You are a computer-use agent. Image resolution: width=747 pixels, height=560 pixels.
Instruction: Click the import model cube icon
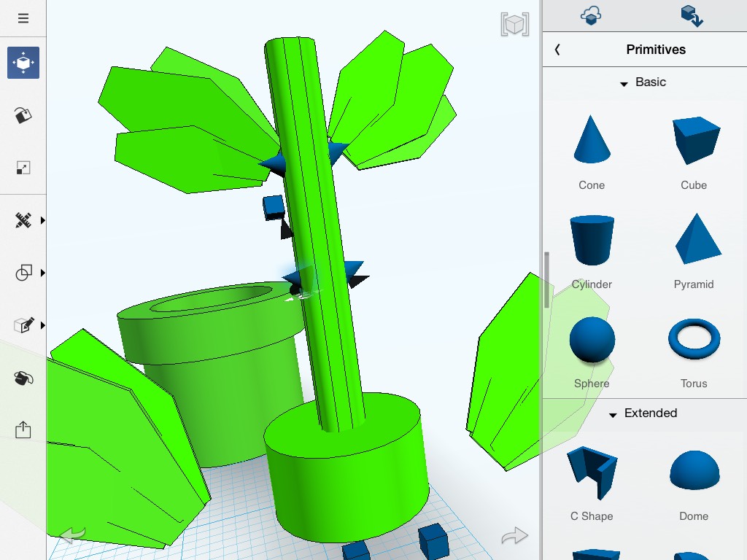pyautogui.click(x=692, y=16)
